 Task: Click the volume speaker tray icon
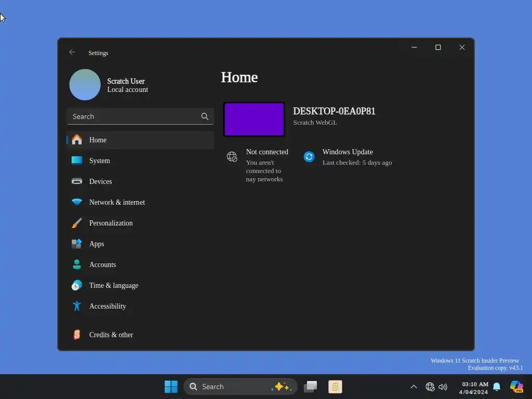pos(443,387)
